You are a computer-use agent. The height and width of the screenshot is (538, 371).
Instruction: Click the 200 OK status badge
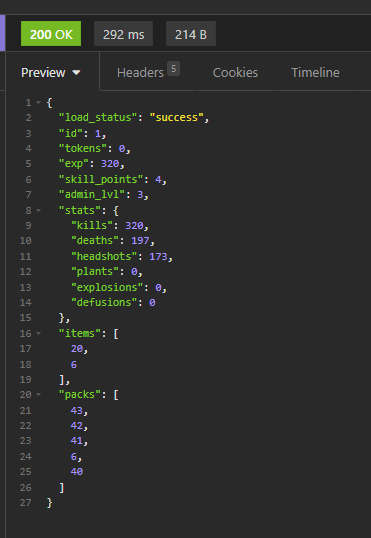coord(51,34)
